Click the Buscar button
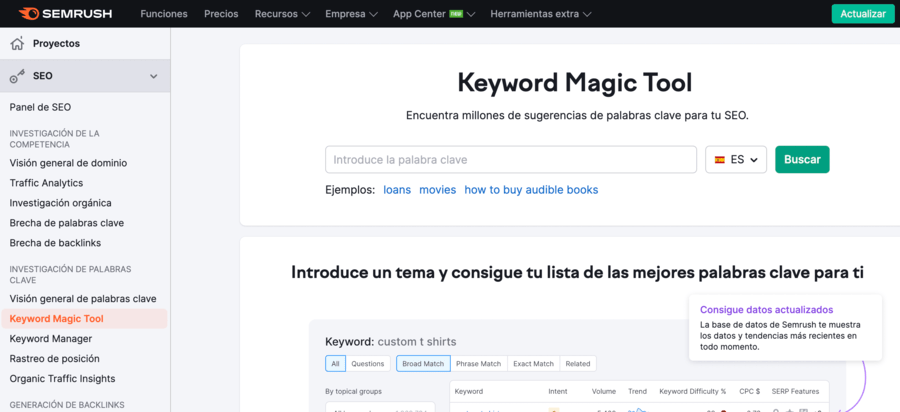The height and width of the screenshot is (412, 900). (802, 160)
